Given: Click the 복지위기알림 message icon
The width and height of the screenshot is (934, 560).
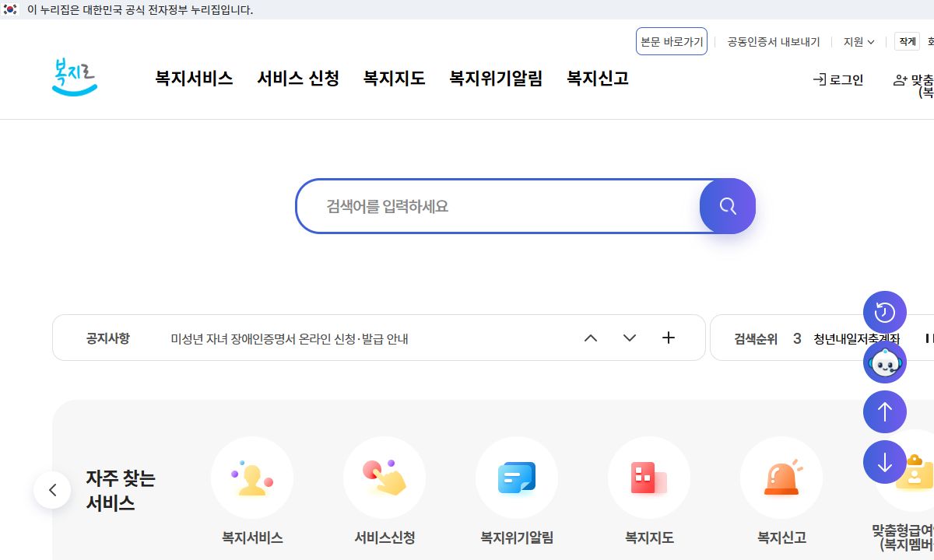Looking at the screenshot, I should [x=517, y=478].
